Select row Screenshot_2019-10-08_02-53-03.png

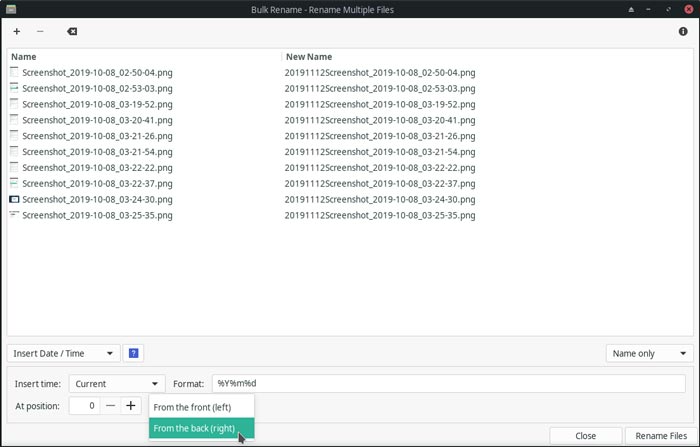[x=350, y=88]
